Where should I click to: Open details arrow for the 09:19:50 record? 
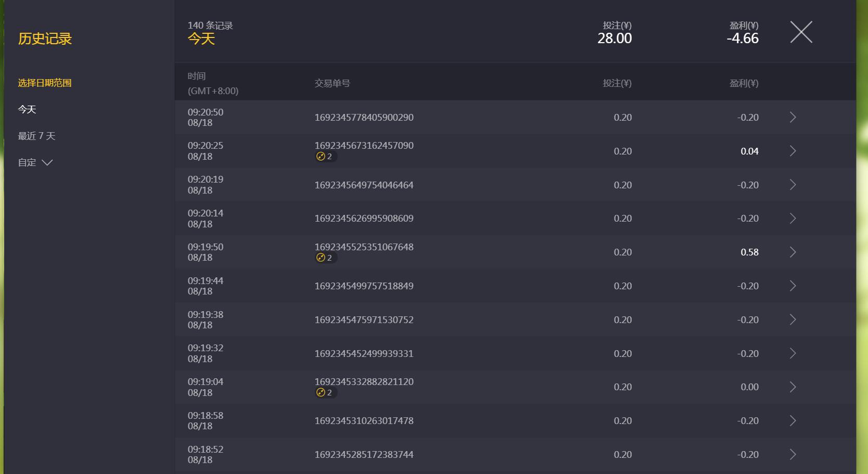pyautogui.click(x=793, y=252)
